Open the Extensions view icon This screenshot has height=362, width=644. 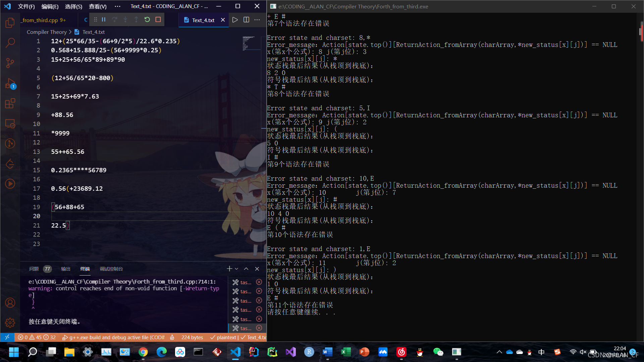(x=10, y=103)
